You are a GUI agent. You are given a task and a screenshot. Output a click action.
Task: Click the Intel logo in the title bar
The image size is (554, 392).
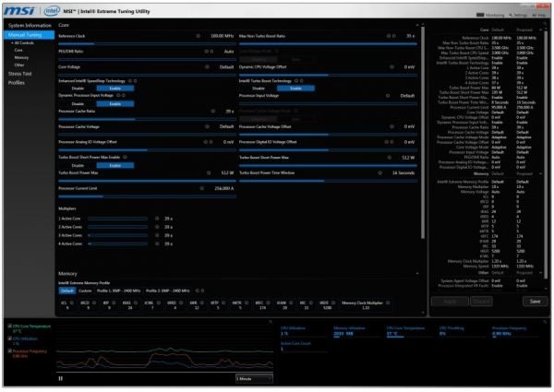pyautogui.click(x=52, y=11)
